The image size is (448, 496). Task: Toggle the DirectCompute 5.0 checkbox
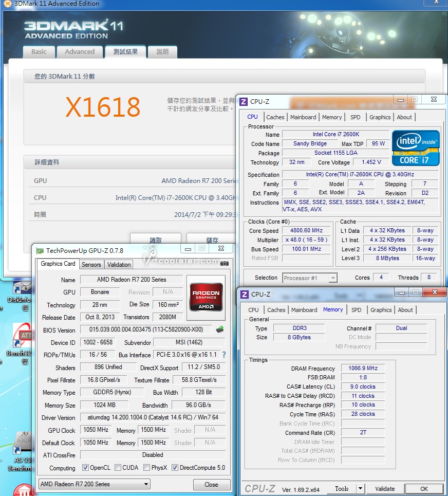point(175,468)
